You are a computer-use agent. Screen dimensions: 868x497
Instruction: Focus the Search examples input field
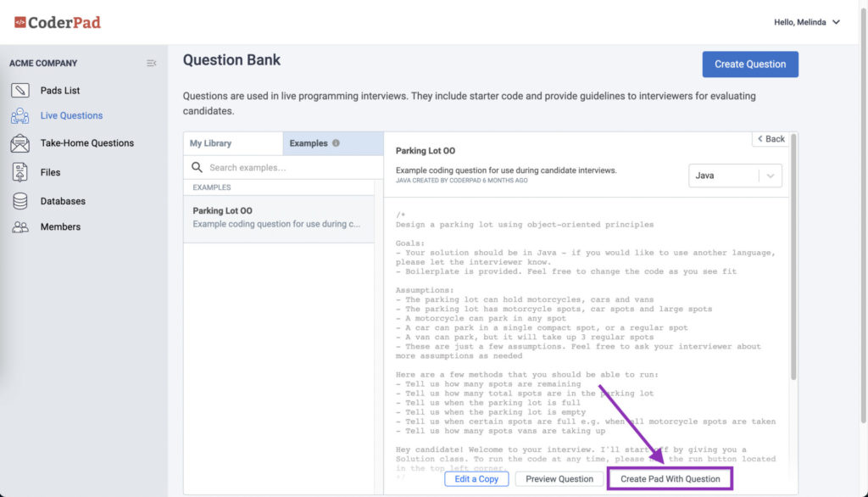283,167
